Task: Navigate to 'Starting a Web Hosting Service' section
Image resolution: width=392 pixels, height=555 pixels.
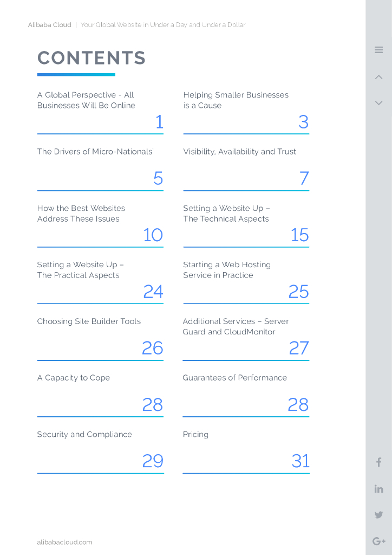Action: click(x=226, y=270)
